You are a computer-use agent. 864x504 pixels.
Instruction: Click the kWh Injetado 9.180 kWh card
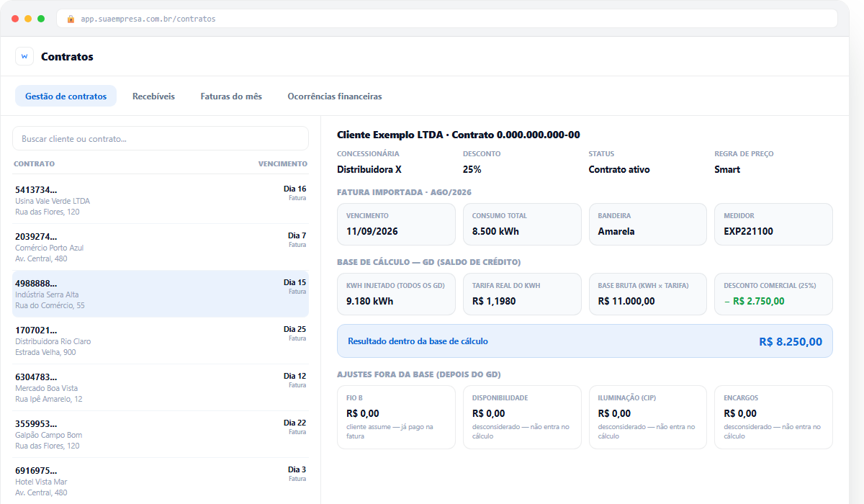[x=396, y=294]
